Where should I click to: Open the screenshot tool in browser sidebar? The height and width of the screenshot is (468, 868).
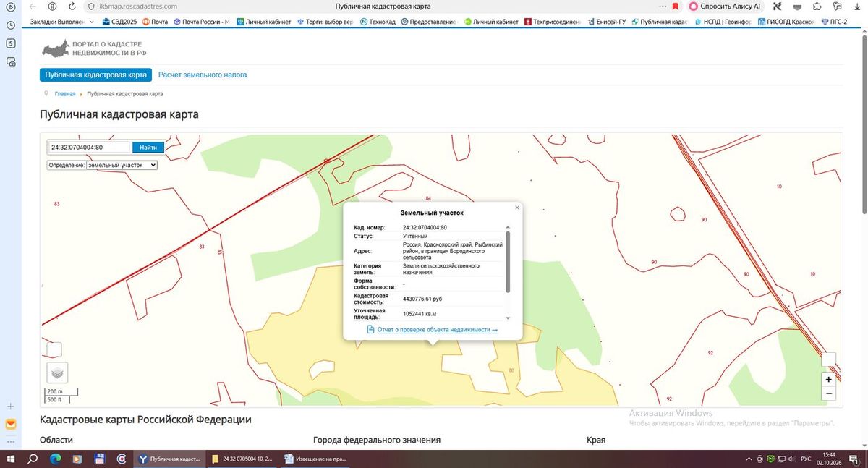pos(11,62)
